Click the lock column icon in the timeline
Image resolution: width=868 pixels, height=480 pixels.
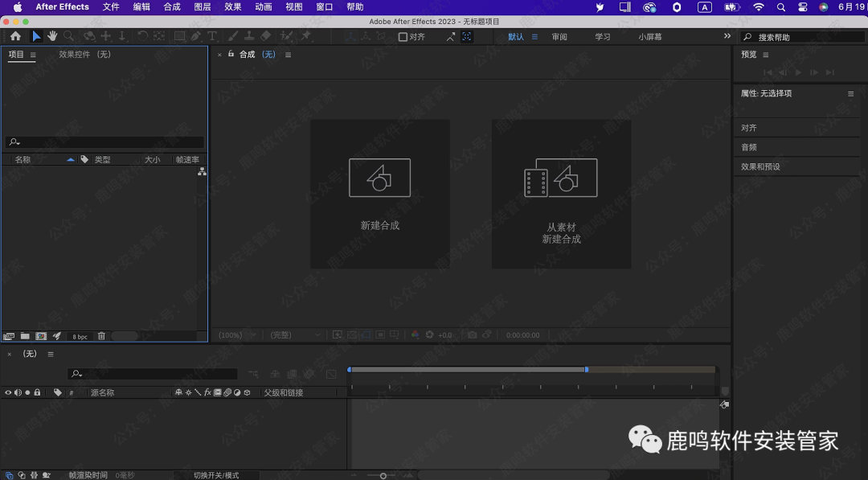[x=38, y=392]
